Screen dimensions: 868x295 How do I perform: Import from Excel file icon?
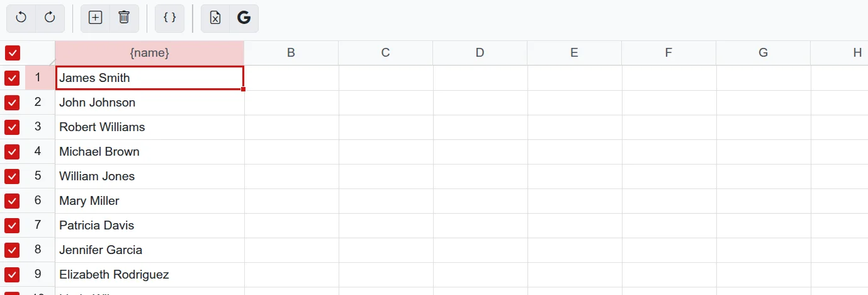215,18
